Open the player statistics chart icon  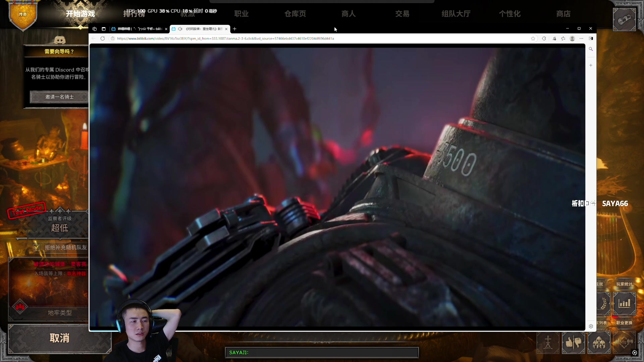click(x=624, y=304)
